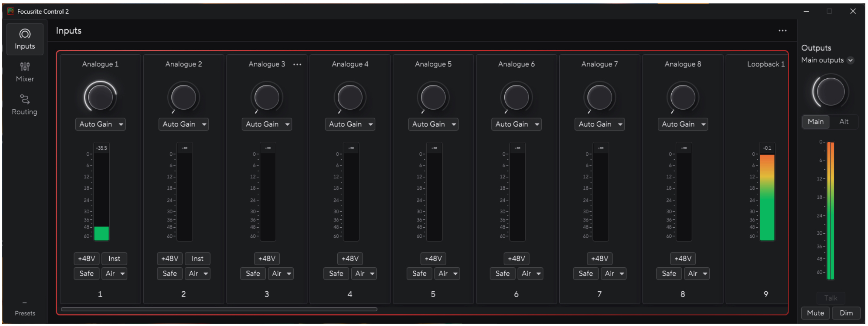Click the horizontal scrollbar under channels

pos(219,309)
